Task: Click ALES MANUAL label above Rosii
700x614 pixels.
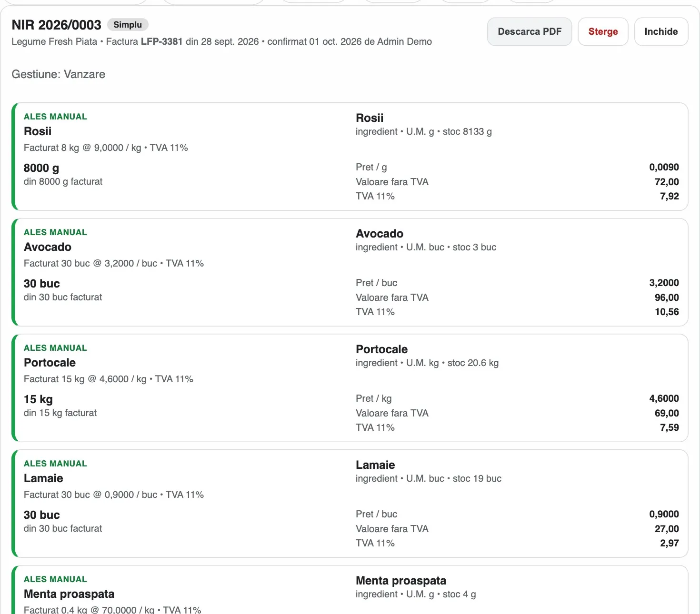Action: coord(55,117)
